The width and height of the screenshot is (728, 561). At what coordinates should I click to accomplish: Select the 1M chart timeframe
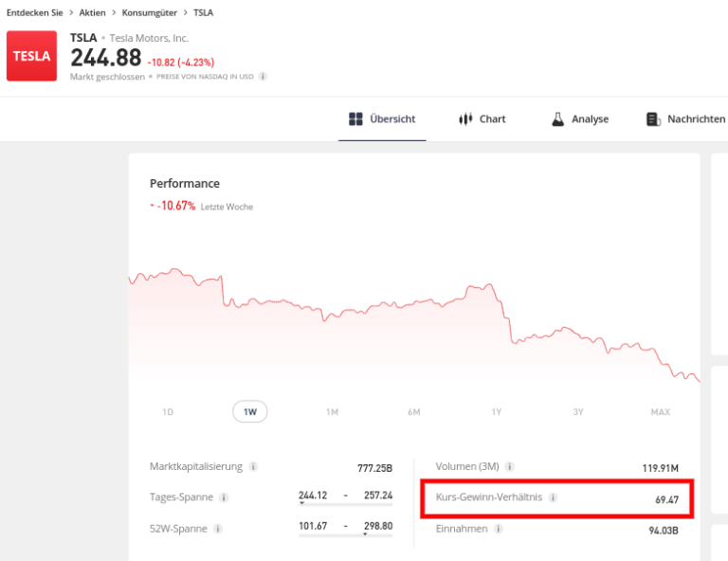pos(332,412)
